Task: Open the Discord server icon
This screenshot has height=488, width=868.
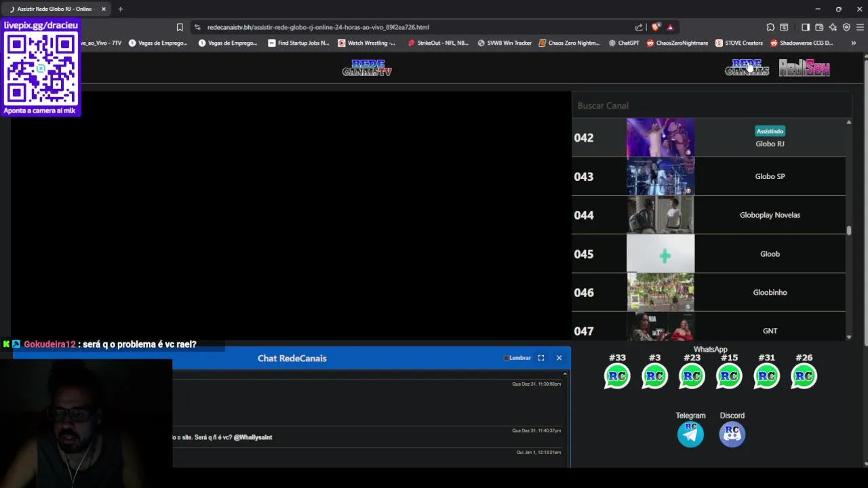Action: 732,434
